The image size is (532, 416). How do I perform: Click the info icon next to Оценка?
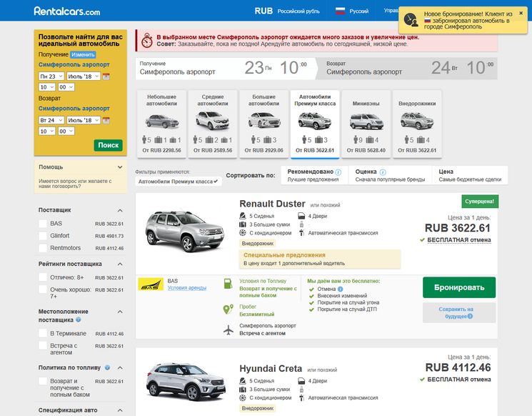click(382, 172)
